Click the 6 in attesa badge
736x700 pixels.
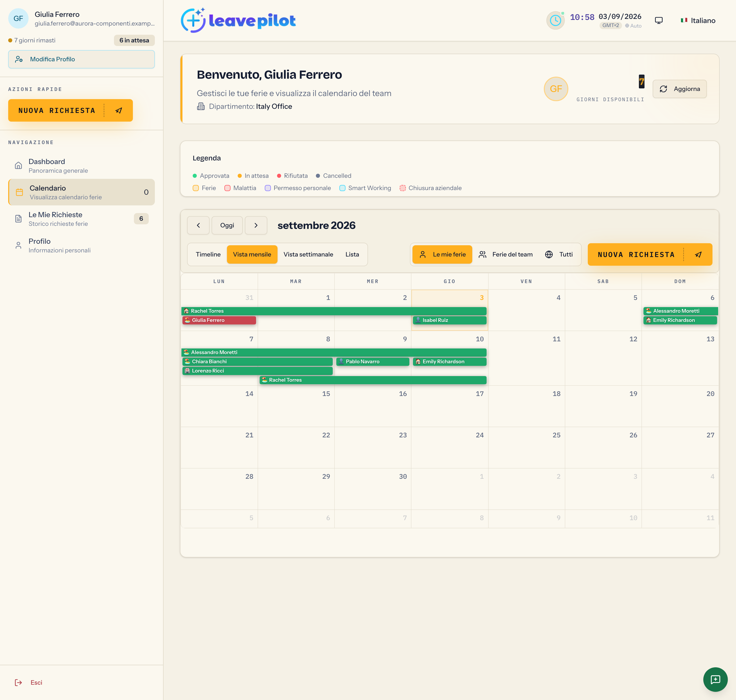point(134,40)
